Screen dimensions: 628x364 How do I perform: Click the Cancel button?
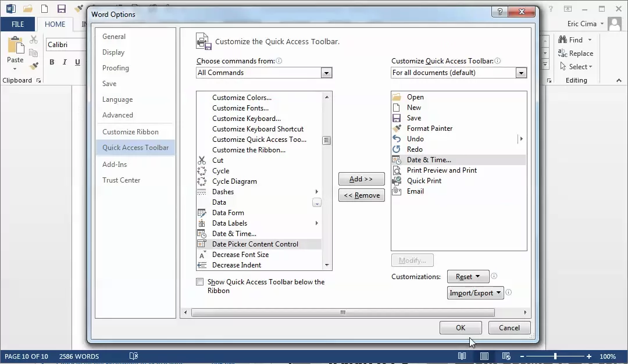[509, 327]
